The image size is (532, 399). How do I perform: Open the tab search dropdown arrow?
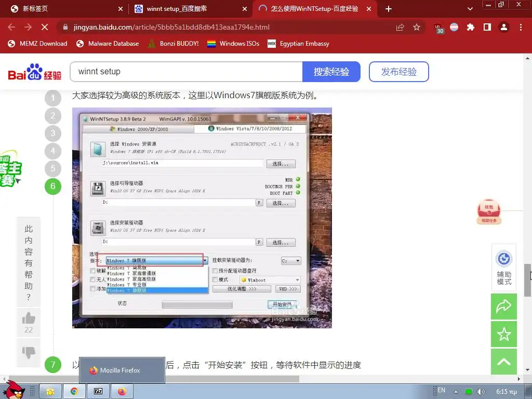point(470,9)
